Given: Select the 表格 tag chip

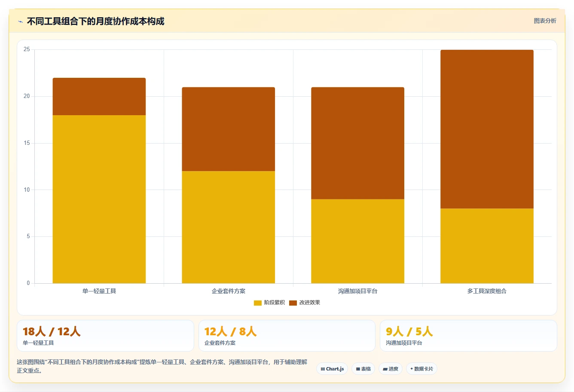Looking at the screenshot, I should click(363, 369).
